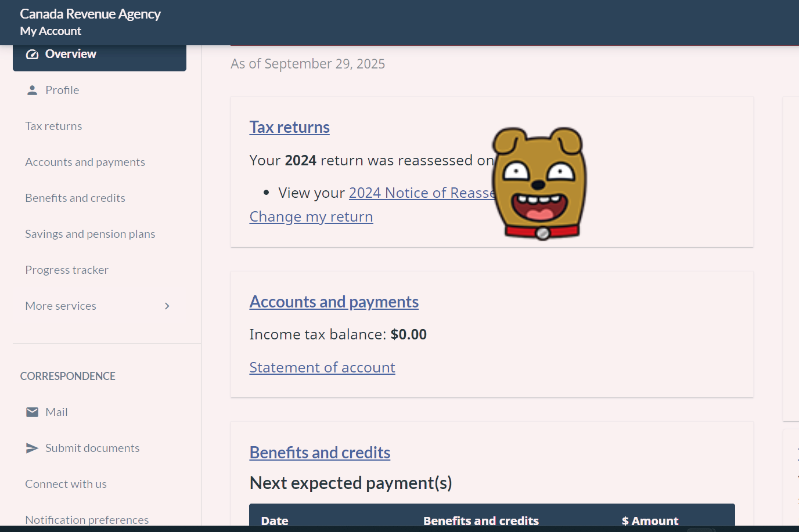Open Accounts and payments heading link
The width and height of the screenshot is (799, 532).
point(334,302)
